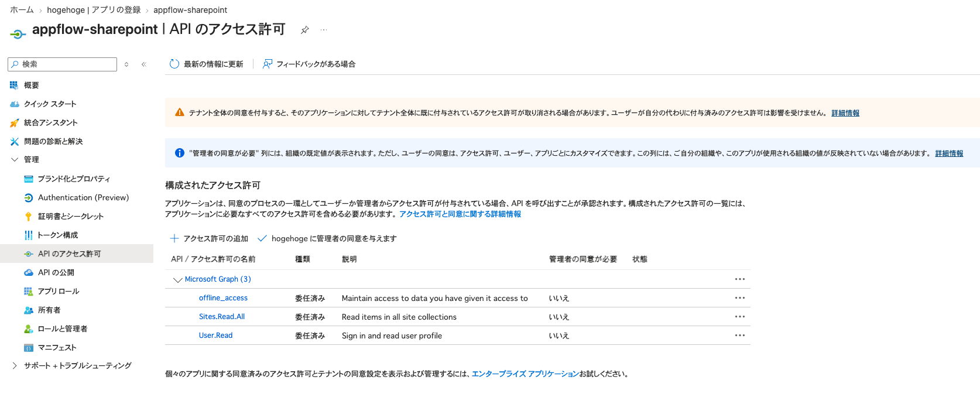Open the User.Read permission link
980x397 pixels.
click(215, 336)
